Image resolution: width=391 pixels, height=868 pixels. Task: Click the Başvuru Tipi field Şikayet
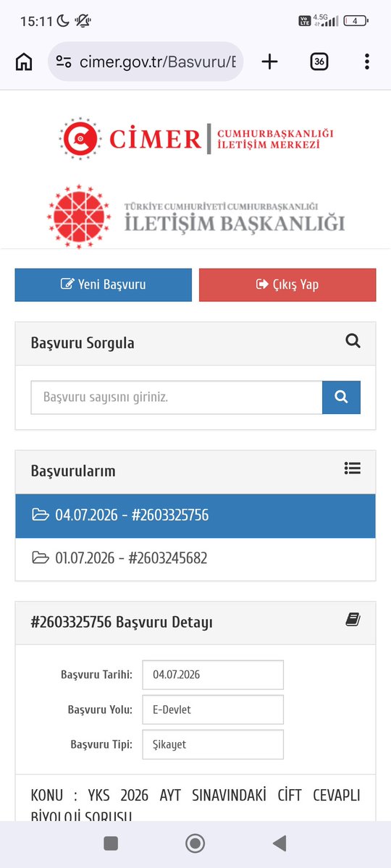tap(213, 744)
